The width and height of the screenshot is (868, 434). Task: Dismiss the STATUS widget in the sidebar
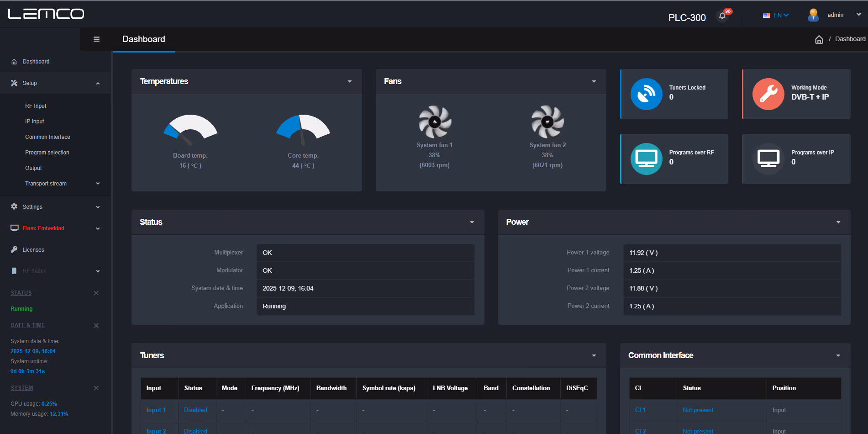pyautogui.click(x=96, y=293)
